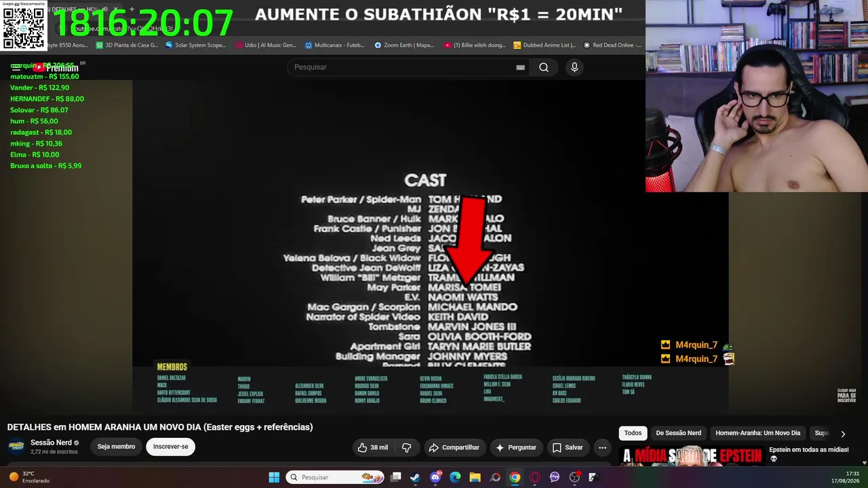Viewport: 868px width, 488px height.
Task: Open Solar System Scope bookmark
Action: [x=195, y=45]
